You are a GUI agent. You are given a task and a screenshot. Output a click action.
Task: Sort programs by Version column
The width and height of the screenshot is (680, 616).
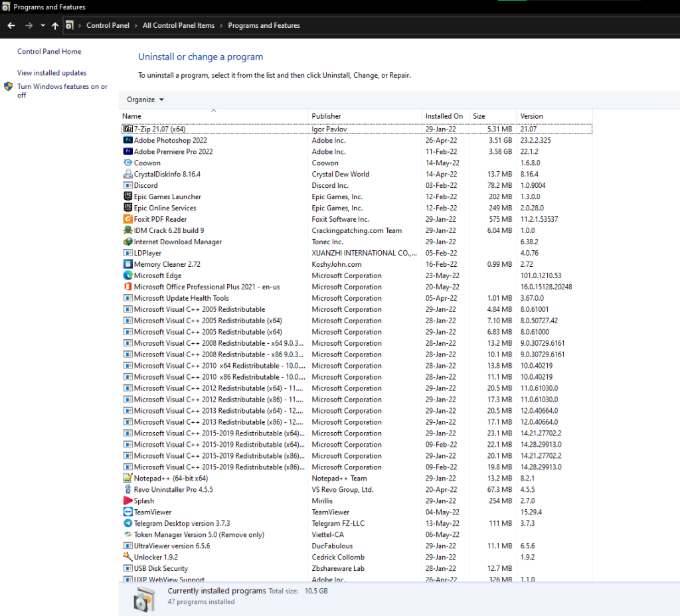(x=554, y=116)
